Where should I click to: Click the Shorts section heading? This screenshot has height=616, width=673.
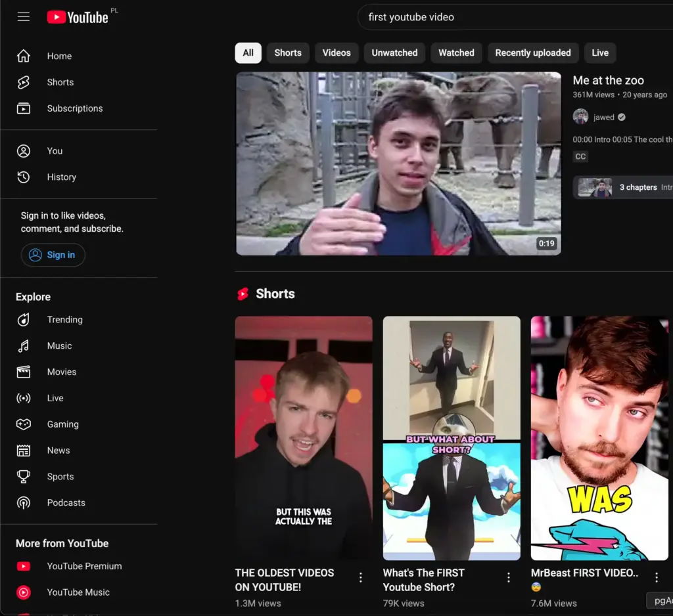(275, 294)
